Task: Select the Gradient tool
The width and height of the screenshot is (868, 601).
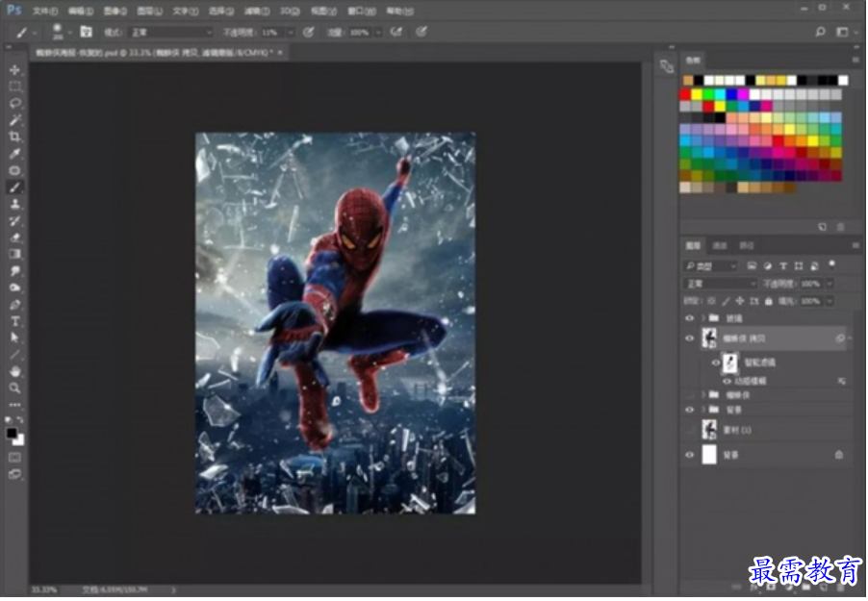Action: point(15,254)
